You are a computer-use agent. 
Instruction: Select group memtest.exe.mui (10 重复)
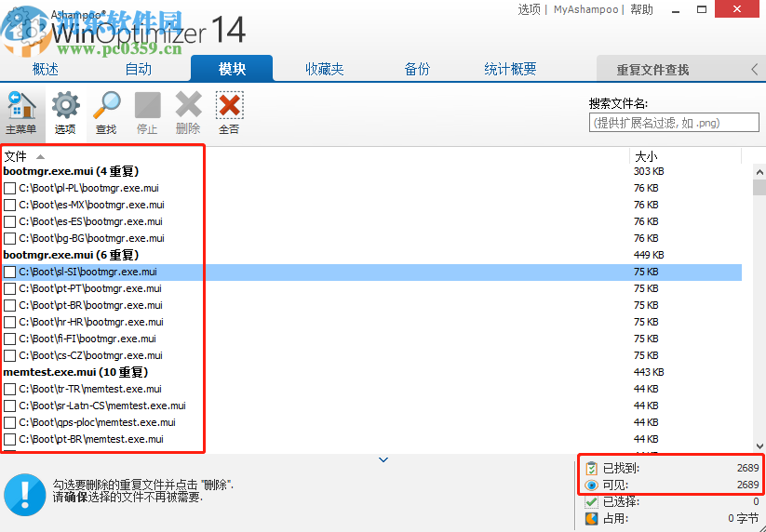75,372
